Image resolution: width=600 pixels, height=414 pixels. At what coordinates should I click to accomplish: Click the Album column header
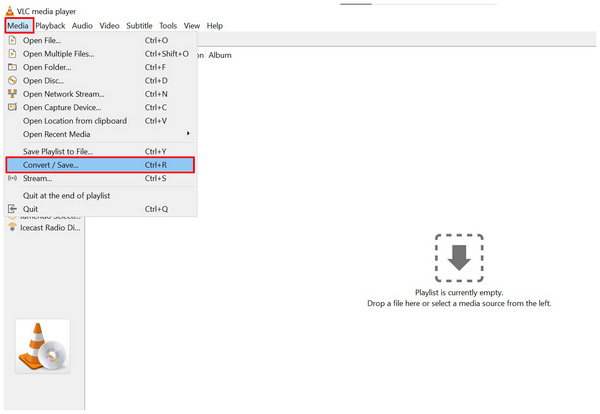tap(220, 55)
